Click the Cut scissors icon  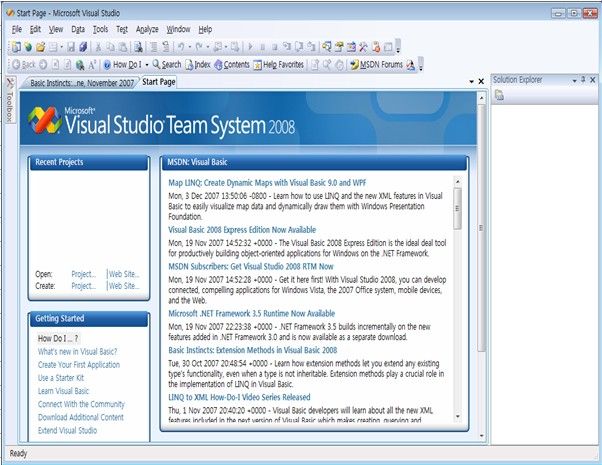pos(99,47)
